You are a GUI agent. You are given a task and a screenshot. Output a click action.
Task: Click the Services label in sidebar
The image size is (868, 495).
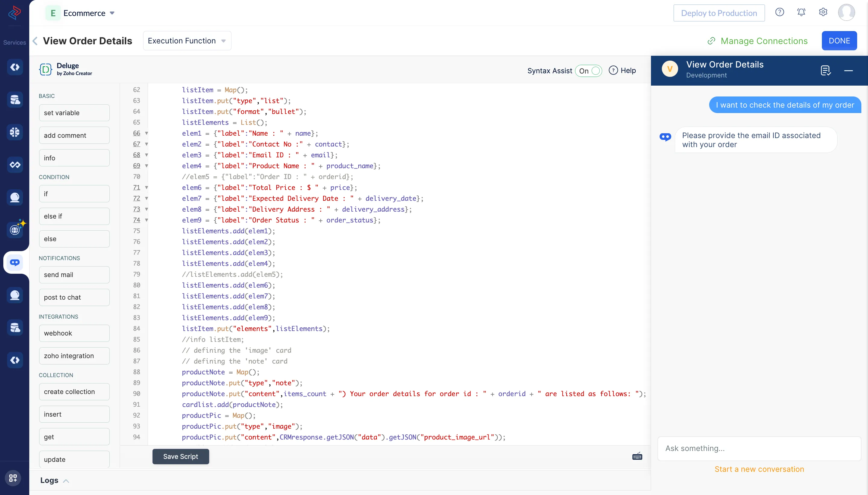tap(14, 43)
